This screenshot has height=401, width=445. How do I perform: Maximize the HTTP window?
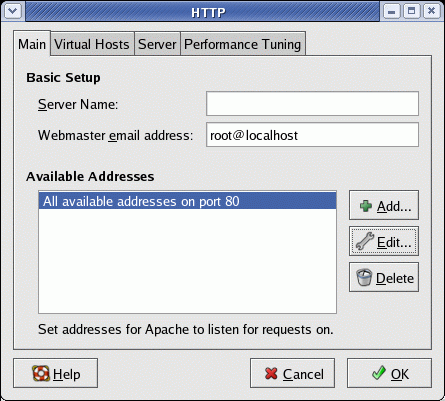click(412, 11)
